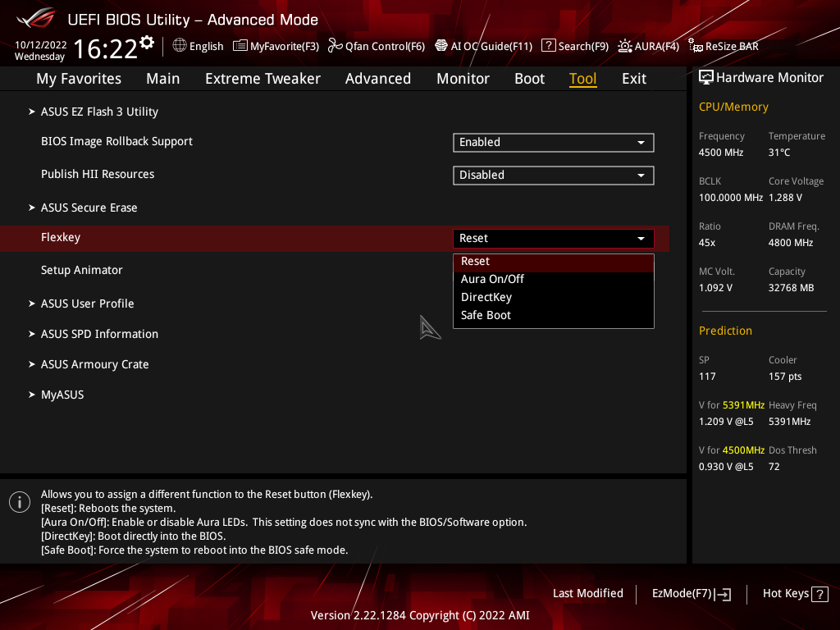
Task: Click the 31°C temperature value
Action: click(x=779, y=153)
